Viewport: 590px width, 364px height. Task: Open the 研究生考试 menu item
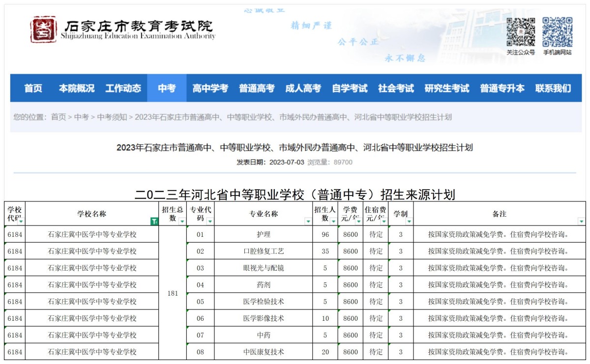point(448,88)
